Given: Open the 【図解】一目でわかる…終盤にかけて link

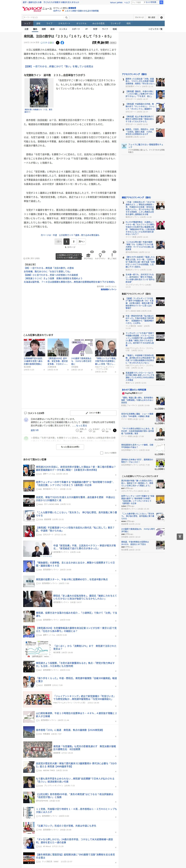Looking at the screenshot, I should (58, 66).
